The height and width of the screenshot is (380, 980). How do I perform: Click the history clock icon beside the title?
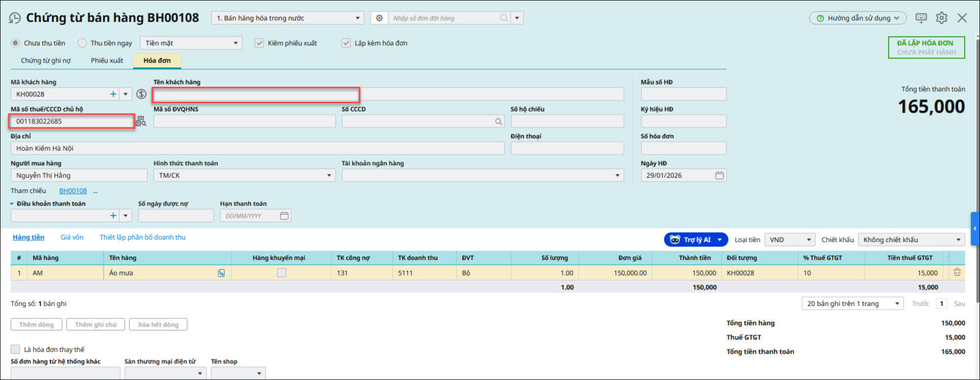tap(15, 18)
